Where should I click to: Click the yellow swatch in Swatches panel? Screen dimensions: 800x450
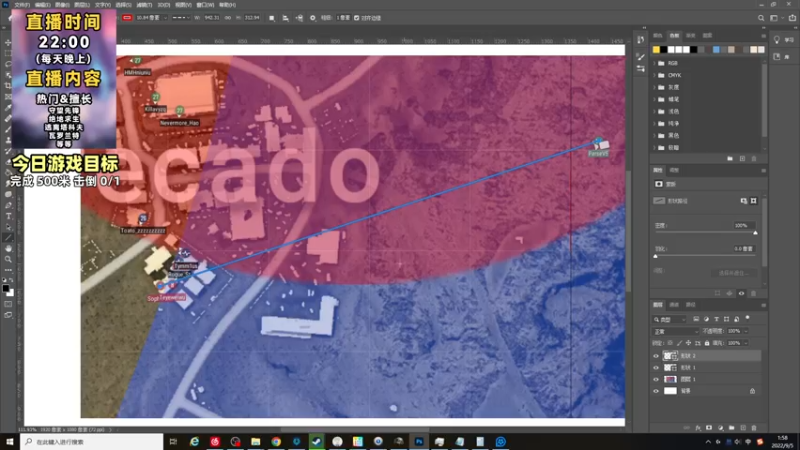coord(656,49)
